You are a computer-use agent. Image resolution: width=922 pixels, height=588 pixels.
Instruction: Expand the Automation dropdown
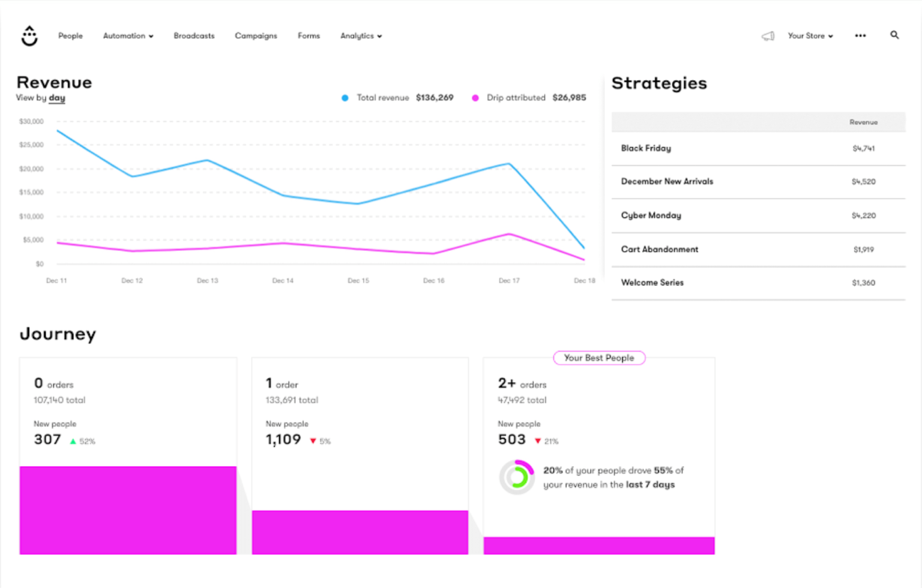(x=127, y=35)
